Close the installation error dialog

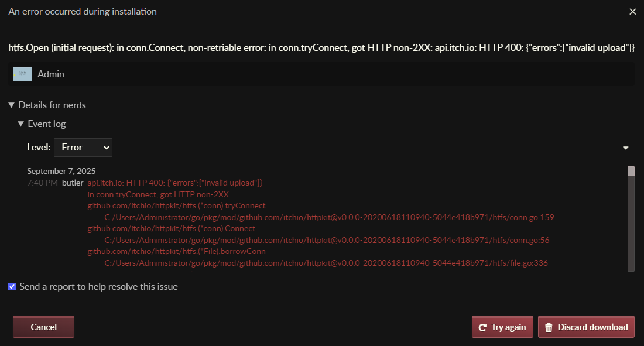pos(632,12)
